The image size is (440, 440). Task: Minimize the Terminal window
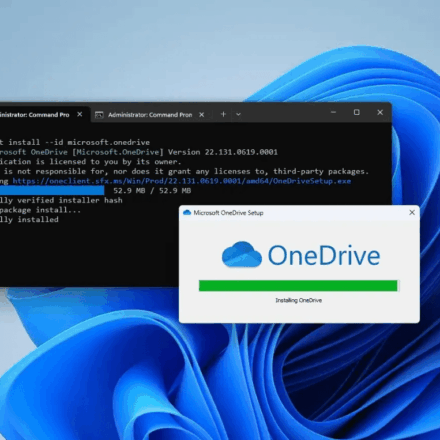(333, 112)
